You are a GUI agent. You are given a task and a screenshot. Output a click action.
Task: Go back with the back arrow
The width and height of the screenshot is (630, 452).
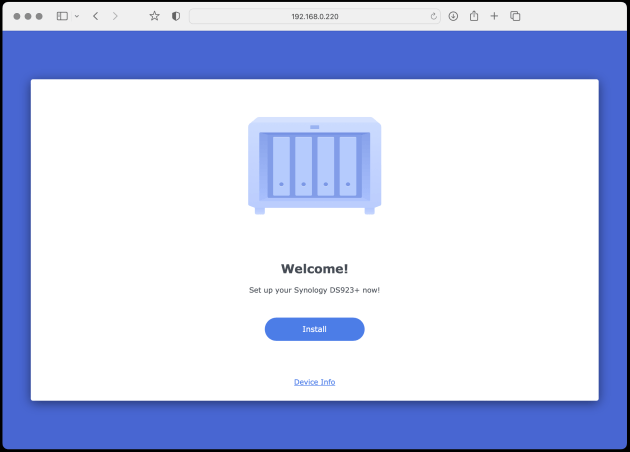96,16
